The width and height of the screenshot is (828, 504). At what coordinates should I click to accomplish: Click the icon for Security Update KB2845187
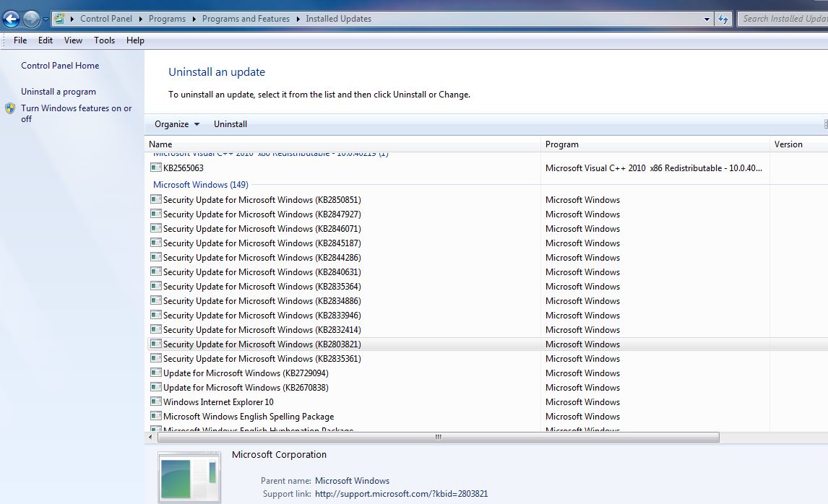point(156,243)
